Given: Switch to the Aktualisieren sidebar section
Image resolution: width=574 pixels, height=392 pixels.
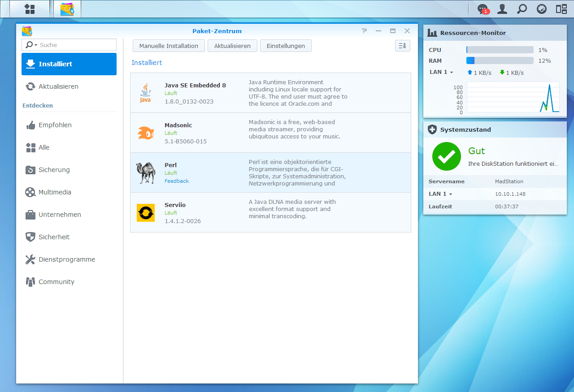Looking at the screenshot, I should point(58,86).
